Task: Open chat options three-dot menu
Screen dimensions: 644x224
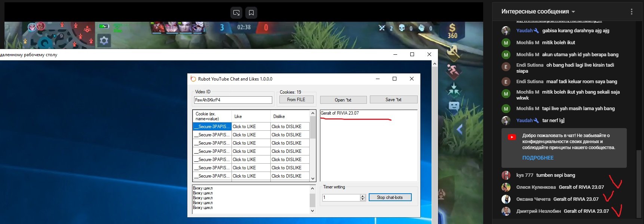Action: (x=632, y=12)
